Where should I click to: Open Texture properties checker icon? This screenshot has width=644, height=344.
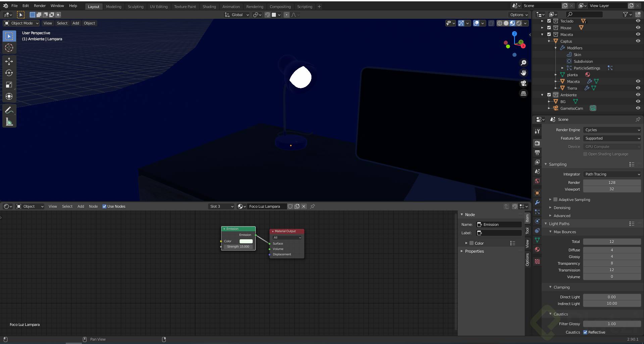(537, 261)
